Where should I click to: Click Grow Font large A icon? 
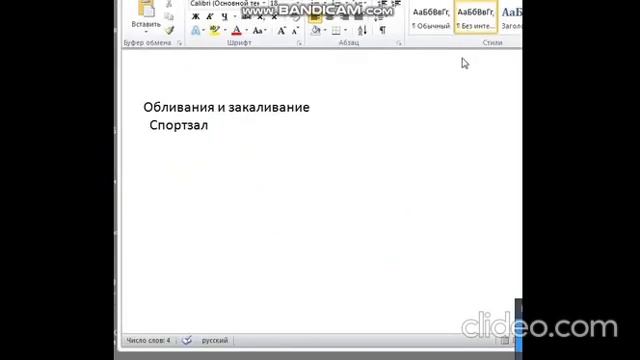(x=281, y=31)
